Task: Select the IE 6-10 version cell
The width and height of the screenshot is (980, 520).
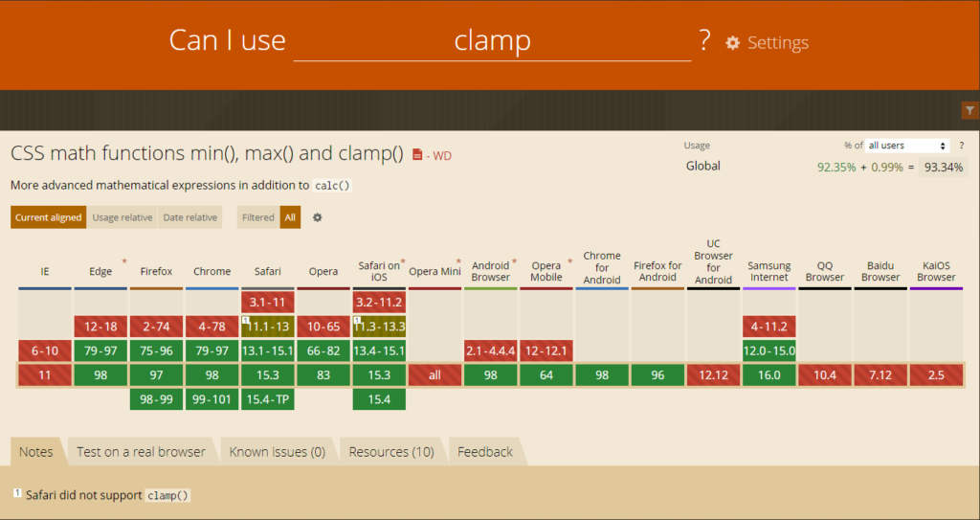Action: 45,350
